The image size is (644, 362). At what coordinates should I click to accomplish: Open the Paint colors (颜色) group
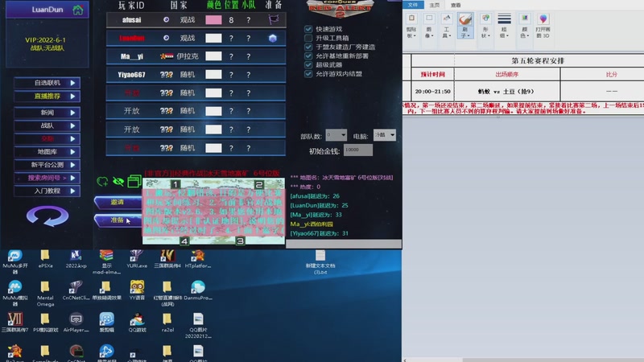point(525,26)
